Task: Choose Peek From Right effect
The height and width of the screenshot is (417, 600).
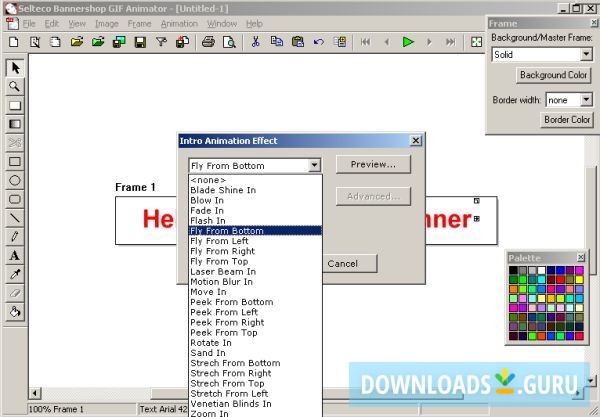Action: pos(255,323)
